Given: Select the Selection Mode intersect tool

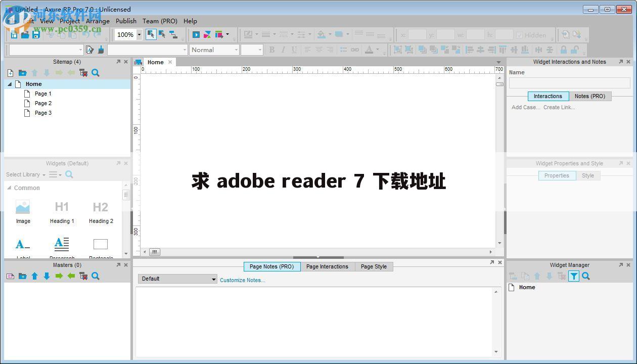Looking at the screenshot, I should tap(151, 34).
